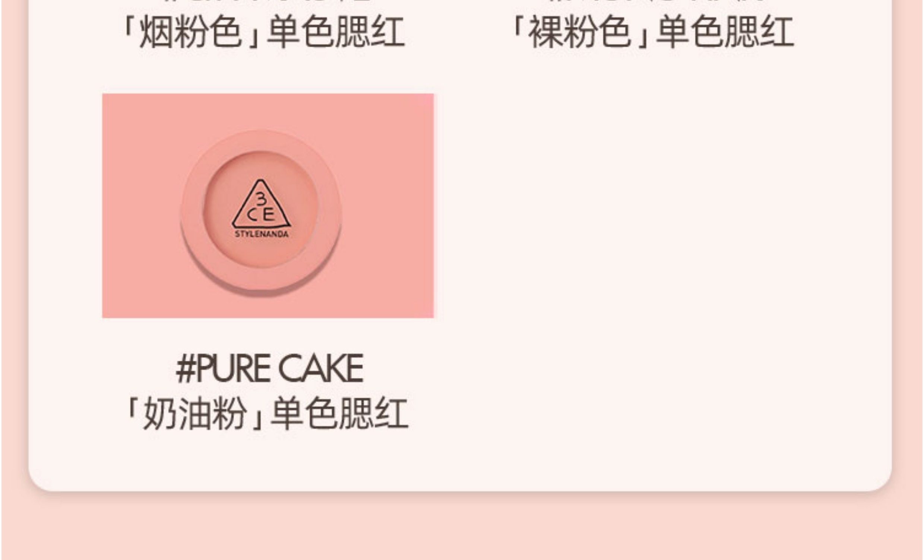Click the 3CE triangle logo on the blush
The width and height of the screenshot is (924, 560).
click(261, 204)
